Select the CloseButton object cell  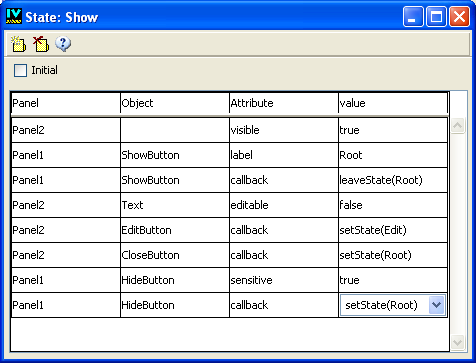175,255
